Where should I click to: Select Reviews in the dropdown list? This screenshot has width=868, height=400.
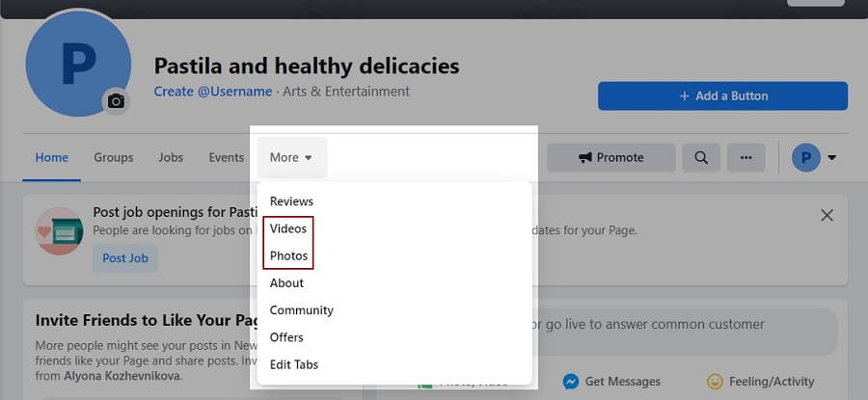point(291,201)
